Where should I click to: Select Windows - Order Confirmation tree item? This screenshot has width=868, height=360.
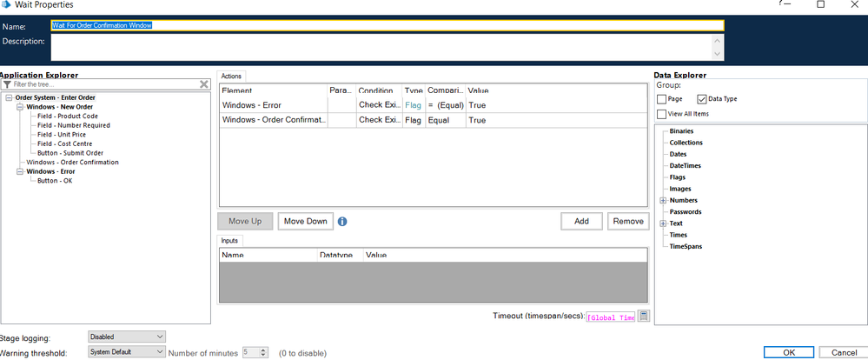pos(72,163)
